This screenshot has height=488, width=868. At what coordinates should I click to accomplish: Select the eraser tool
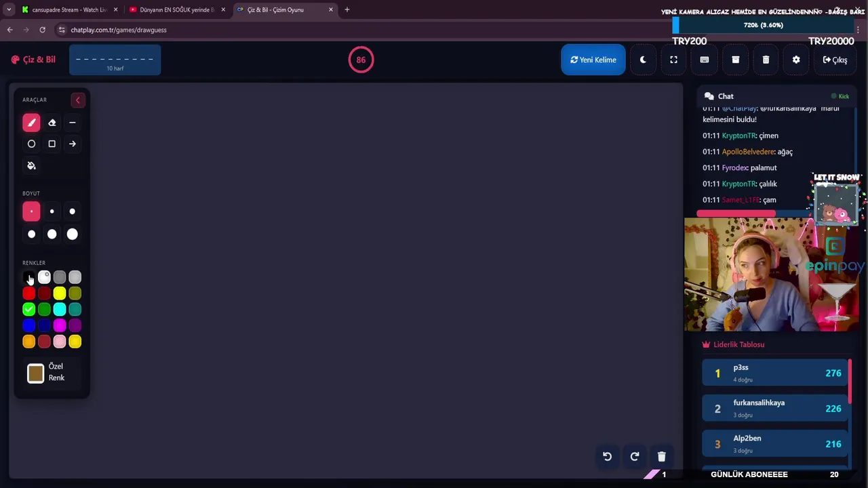(x=52, y=123)
